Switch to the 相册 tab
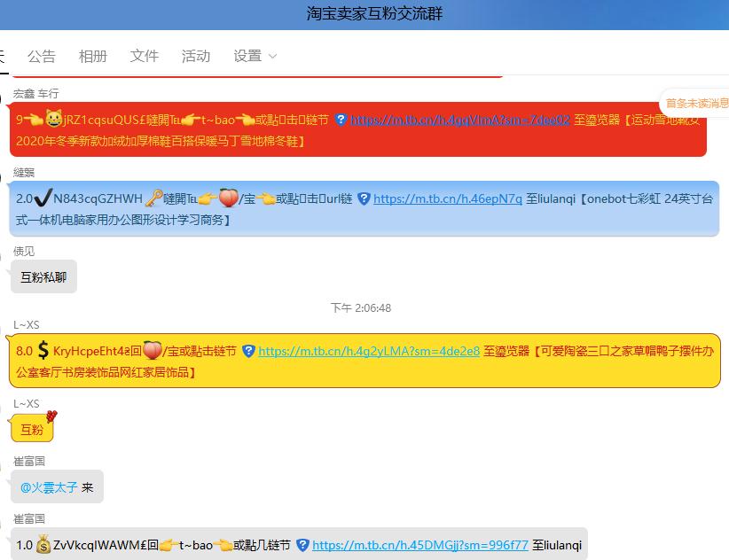Image resolution: width=729 pixels, height=560 pixels. coord(93,55)
